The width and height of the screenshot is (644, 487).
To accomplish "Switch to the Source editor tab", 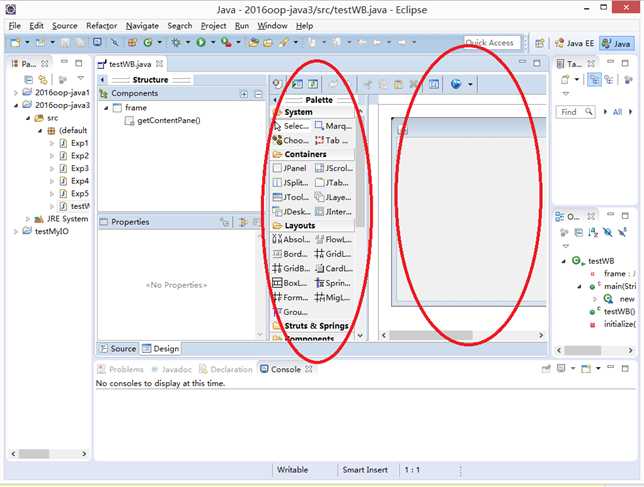I will (118, 349).
